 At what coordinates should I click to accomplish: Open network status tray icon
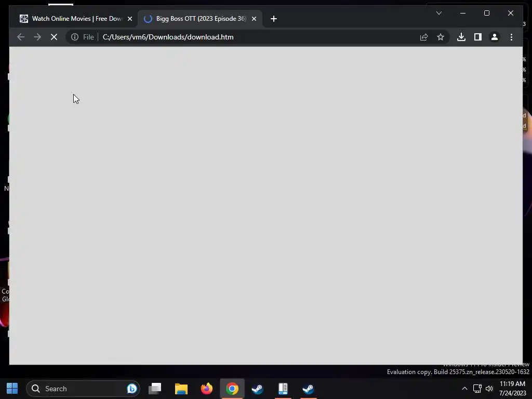[x=477, y=389]
